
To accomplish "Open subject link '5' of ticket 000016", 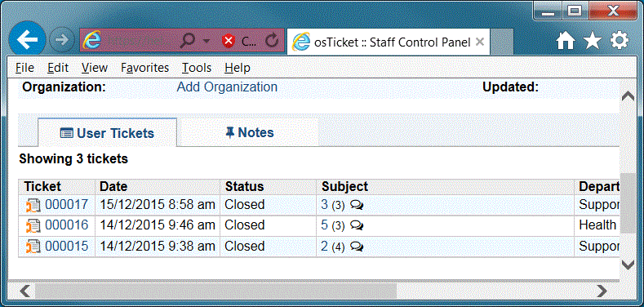I will pos(325,225).
